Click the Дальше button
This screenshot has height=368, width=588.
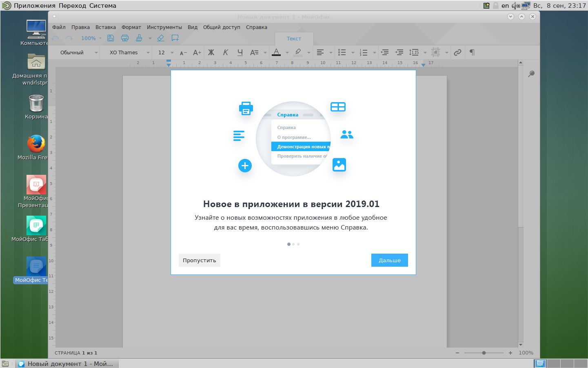point(390,260)
